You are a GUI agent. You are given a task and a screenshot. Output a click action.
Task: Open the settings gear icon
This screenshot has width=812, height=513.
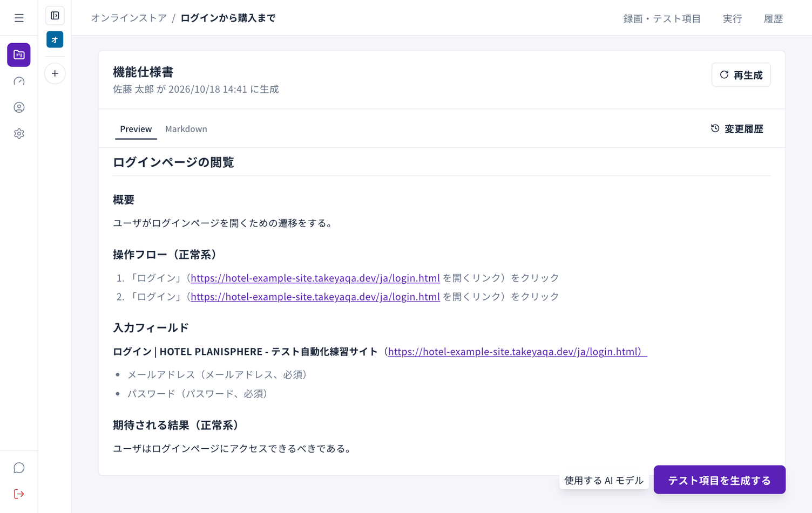click(x=19, y=134)
